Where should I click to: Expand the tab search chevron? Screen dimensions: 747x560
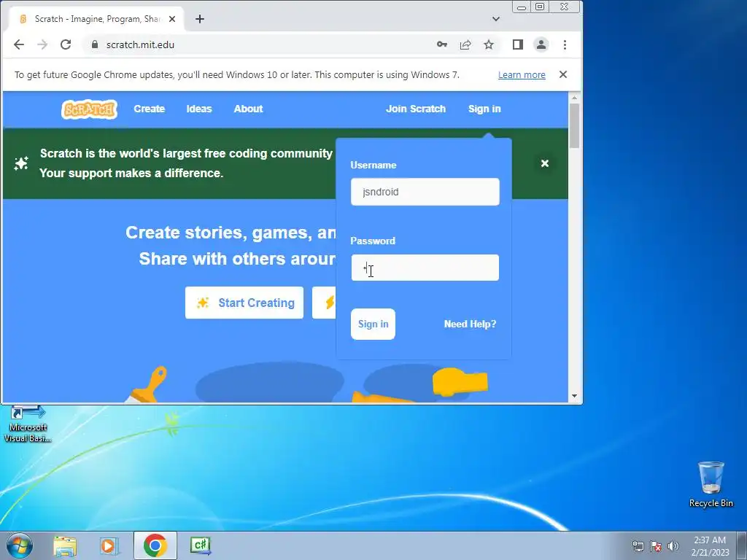coord(496,19)
